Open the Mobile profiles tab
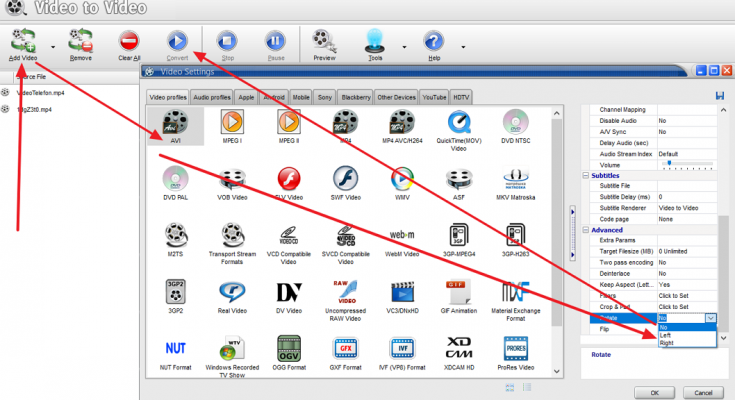The height and width of the screenshot is (400, 735). tap(301, 97)
